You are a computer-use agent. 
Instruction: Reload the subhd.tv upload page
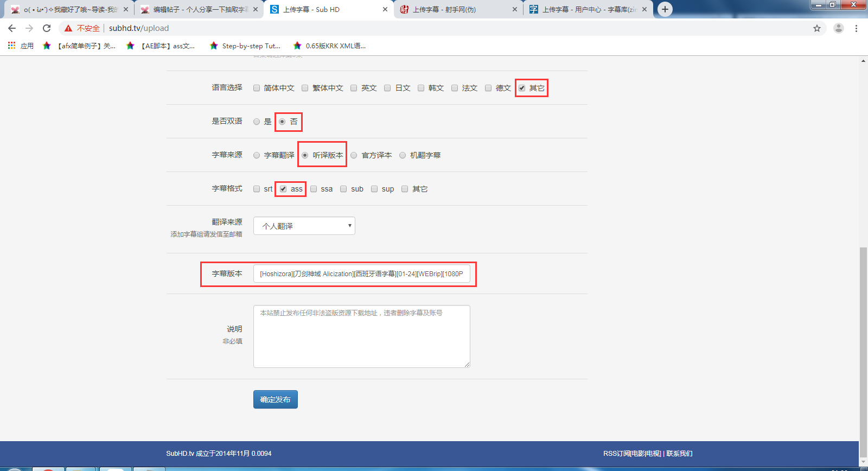coord(47,28)
